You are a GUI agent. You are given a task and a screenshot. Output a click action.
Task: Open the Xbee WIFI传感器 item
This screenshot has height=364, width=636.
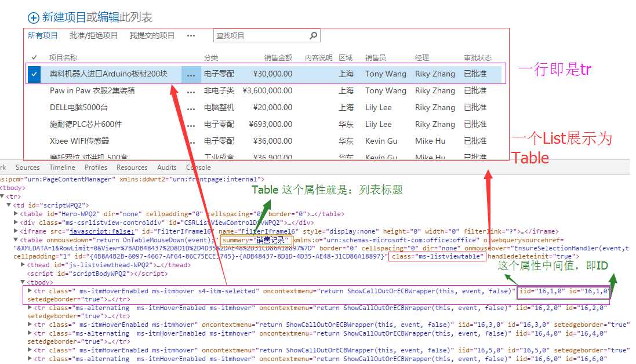tap(79, 141)
